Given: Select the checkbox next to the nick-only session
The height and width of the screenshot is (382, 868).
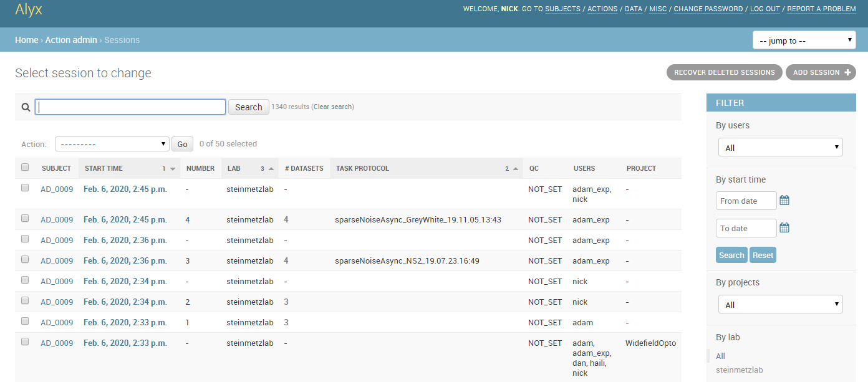Looking at the screenshot, I should (24, 280).
